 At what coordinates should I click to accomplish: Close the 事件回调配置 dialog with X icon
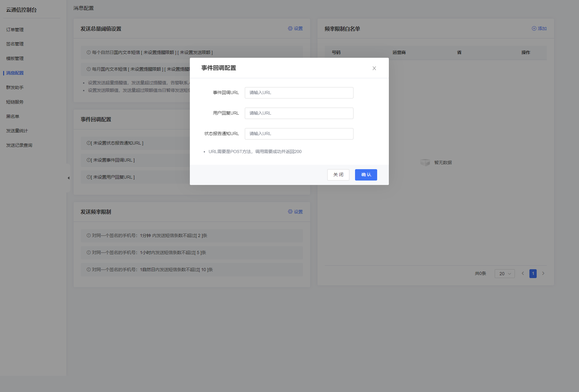click(374, 68)
